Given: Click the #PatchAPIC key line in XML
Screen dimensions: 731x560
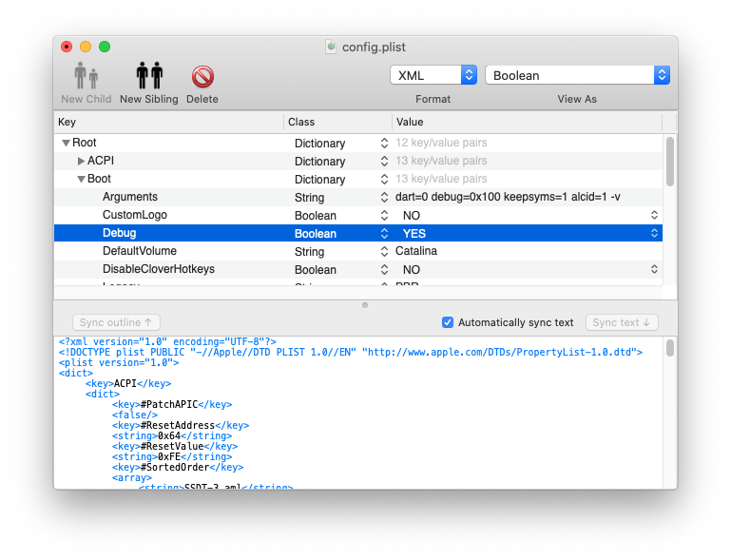Looking at the screenshot, I should (172, 405).
